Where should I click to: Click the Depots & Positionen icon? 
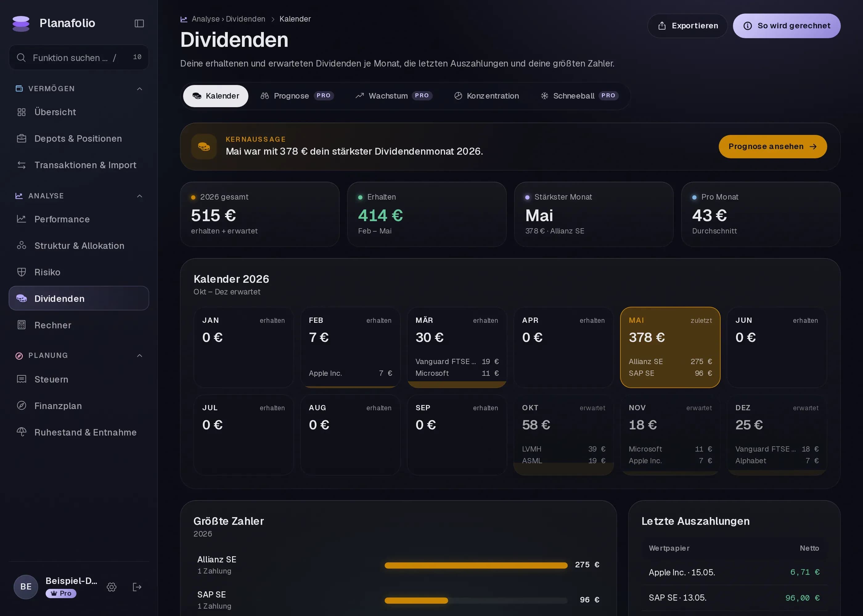(22, 139)
